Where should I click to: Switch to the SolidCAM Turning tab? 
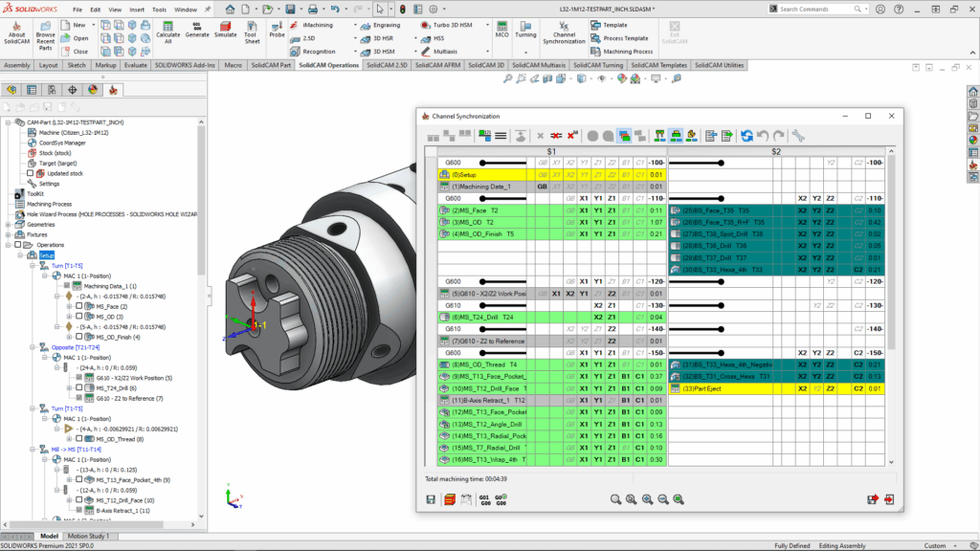pyautogui.click(x=598, y=65)
